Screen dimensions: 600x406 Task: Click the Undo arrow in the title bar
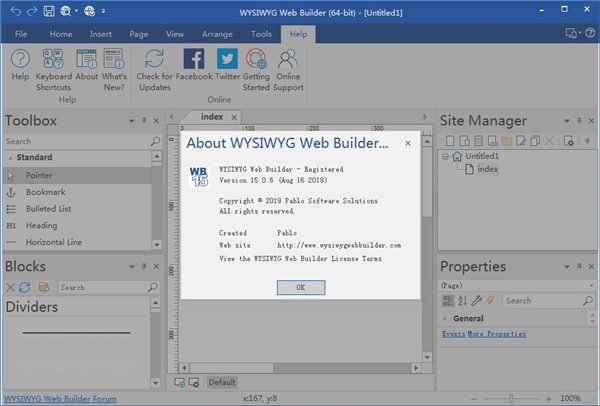[x=16, y=11]
